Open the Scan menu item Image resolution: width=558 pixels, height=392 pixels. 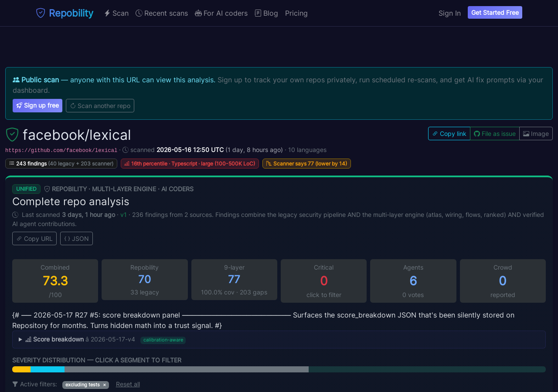coord(116,13)
